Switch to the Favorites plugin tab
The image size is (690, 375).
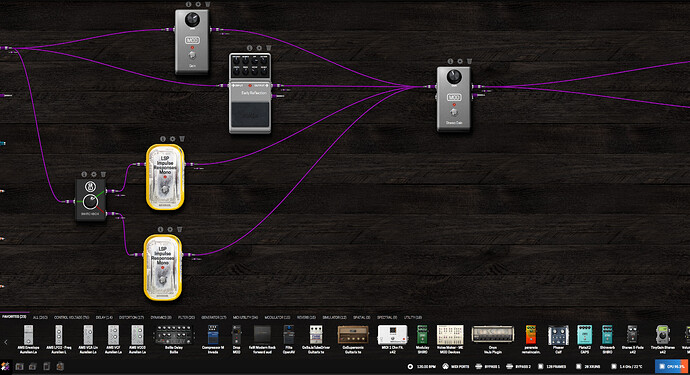[x=14, y=317]
